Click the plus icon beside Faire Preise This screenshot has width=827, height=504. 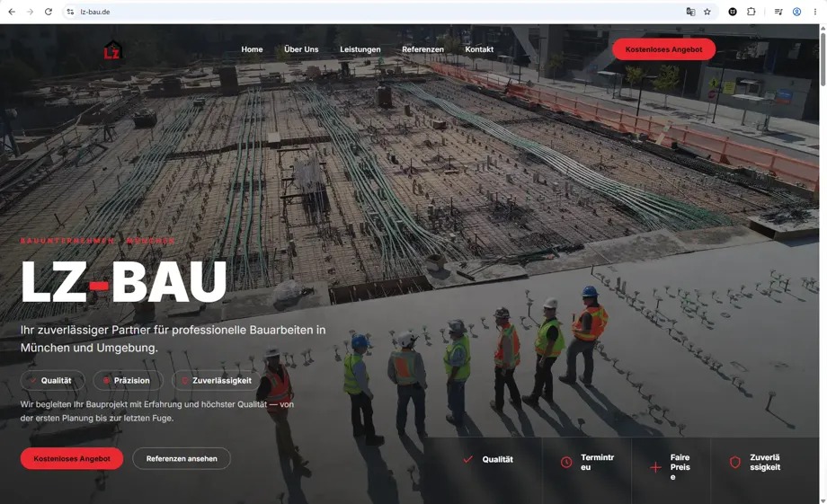pos(655,467)
